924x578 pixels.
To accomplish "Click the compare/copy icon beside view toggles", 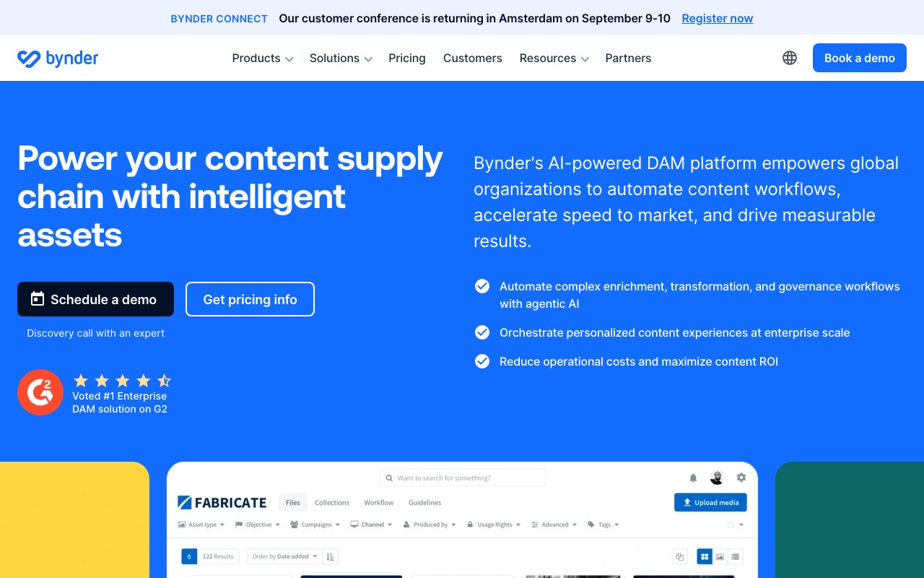I will coord(679,556).
